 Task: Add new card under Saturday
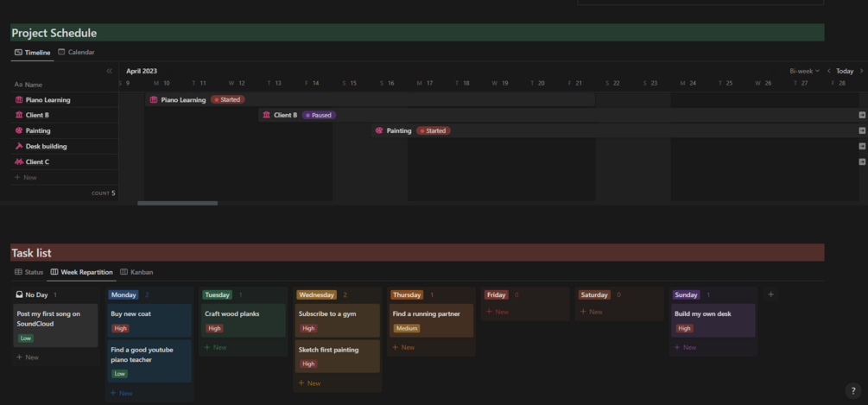click(592, 312)
